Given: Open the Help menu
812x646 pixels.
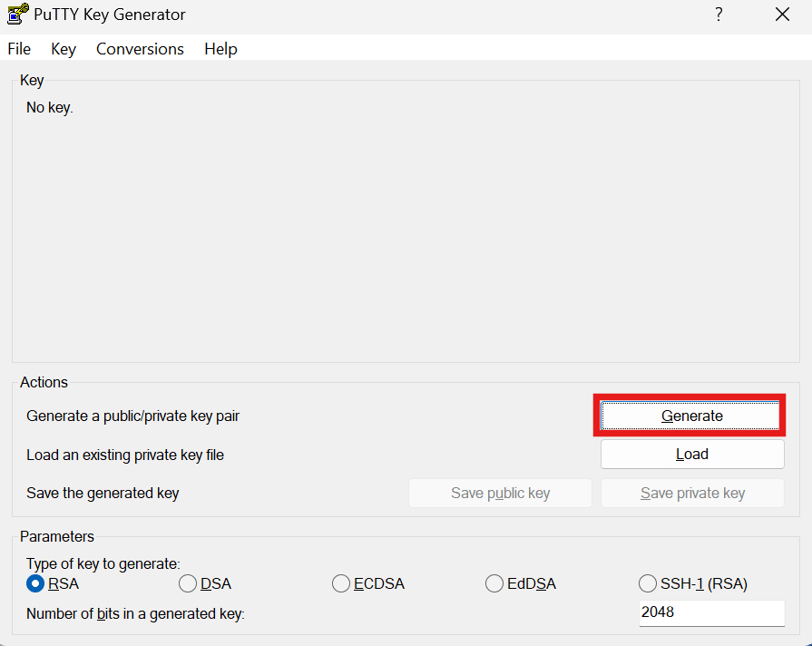Looking at the screenshot, I should [x=220, y=49].
